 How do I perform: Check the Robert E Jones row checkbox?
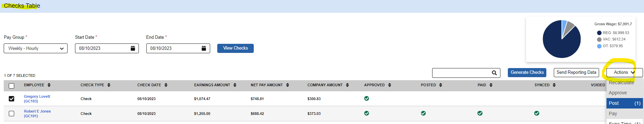click(11, 114)
